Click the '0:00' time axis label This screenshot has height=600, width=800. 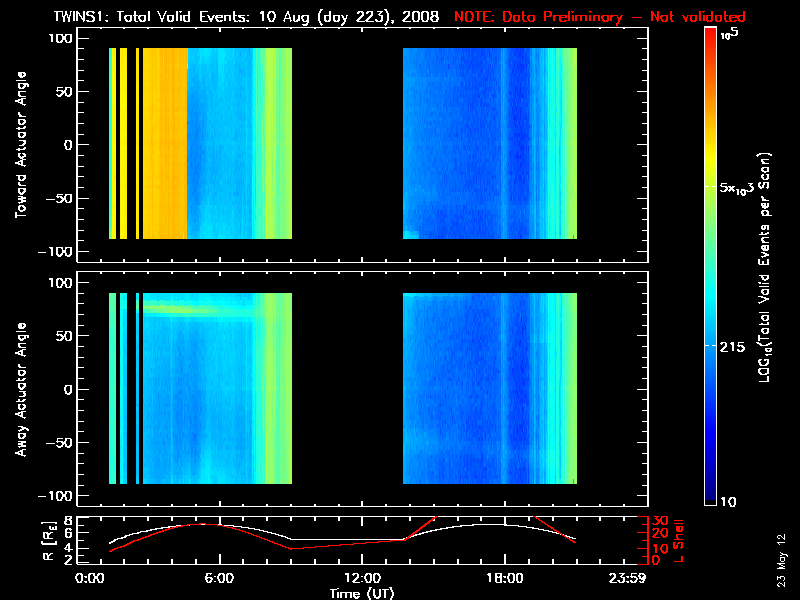click(89, 578)
